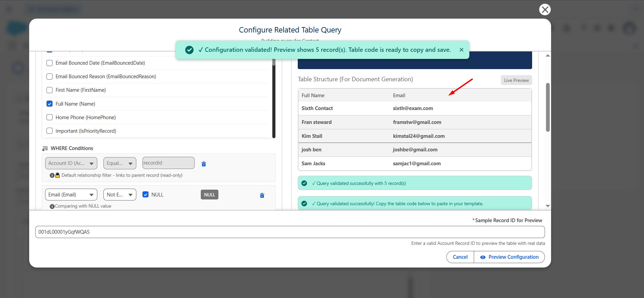Click the Cancel button
The height and width of the screenshot is (298, 644).
(x=460, y=257)
